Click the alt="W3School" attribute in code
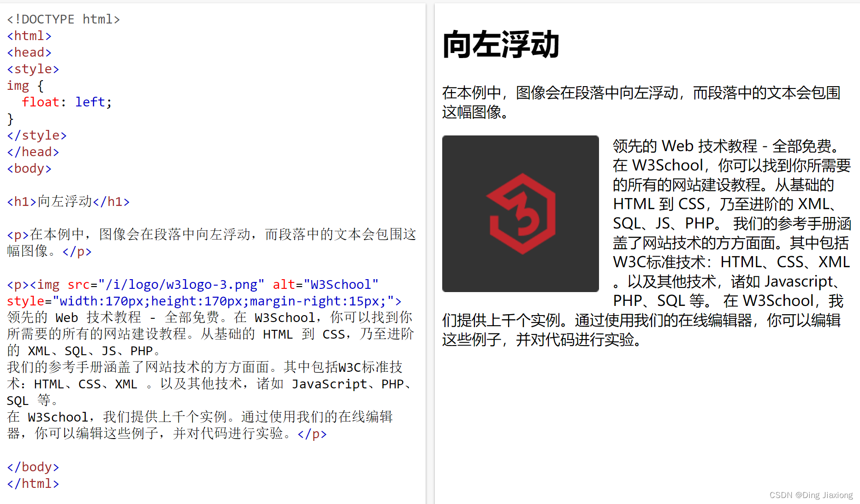 point(326,285)
